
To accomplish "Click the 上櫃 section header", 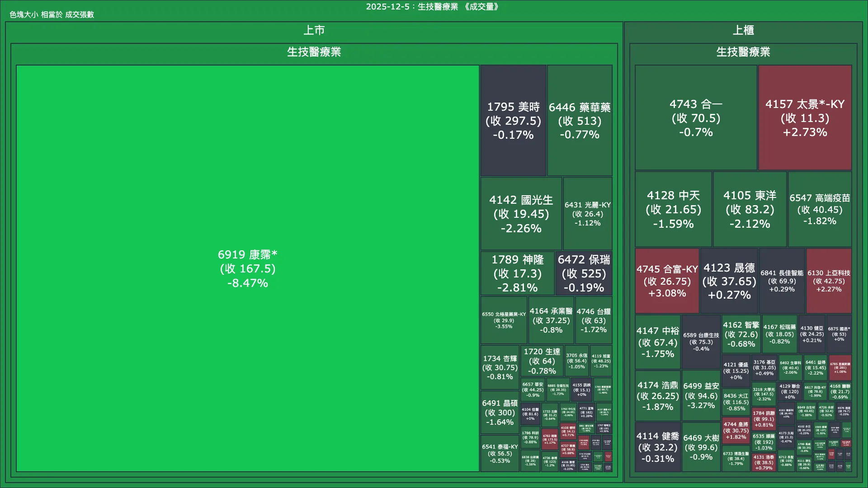I will (x=743, y=30).
